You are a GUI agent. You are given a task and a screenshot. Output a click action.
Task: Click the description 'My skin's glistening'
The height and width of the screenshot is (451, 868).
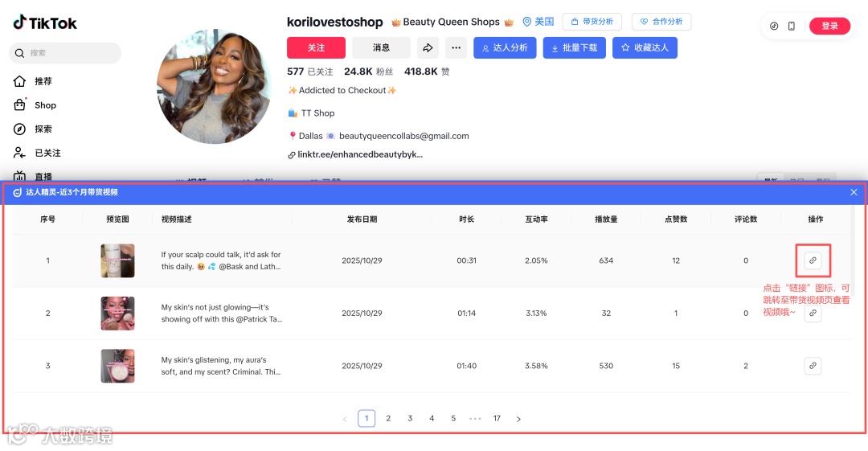(222, 366)
